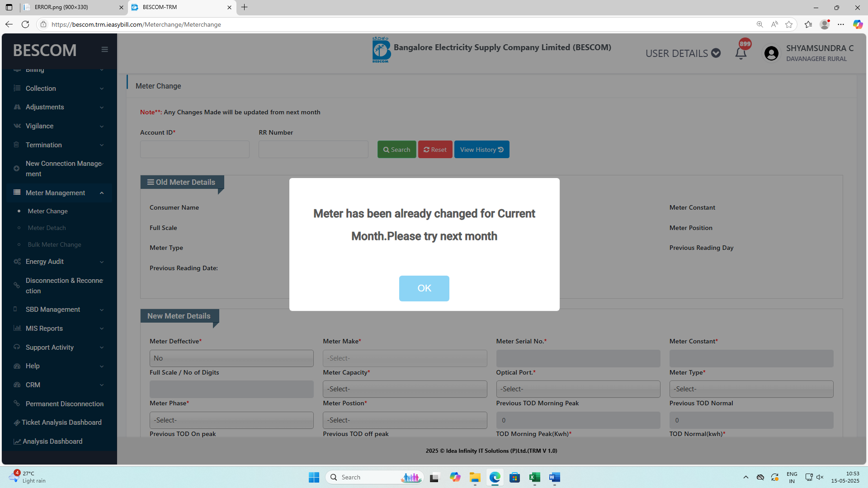The image size is (868, 488).
Task: Select the Meter Detach submenu item
Action: coord(47,228)
